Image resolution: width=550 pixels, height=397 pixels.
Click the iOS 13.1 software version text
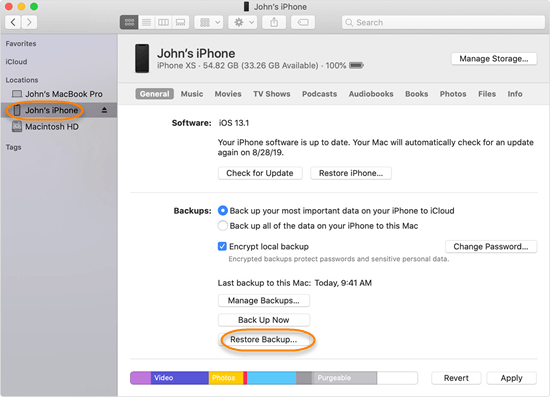coord(234,123)
